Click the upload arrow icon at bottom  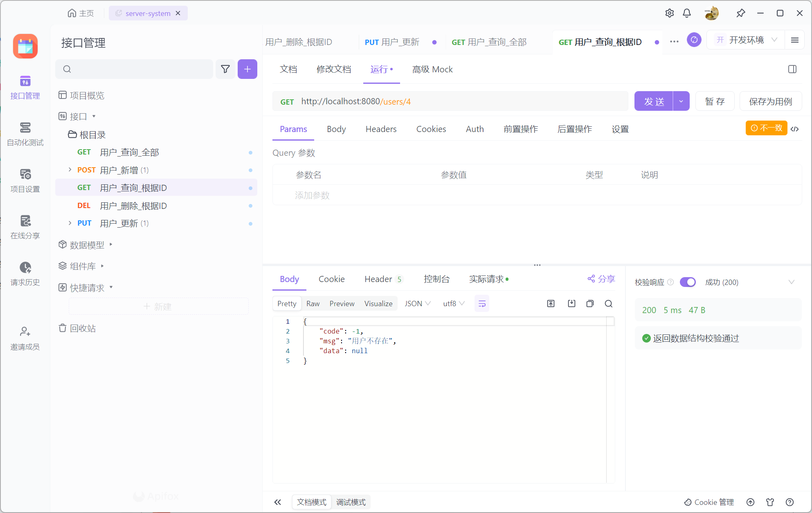(751, 502)
